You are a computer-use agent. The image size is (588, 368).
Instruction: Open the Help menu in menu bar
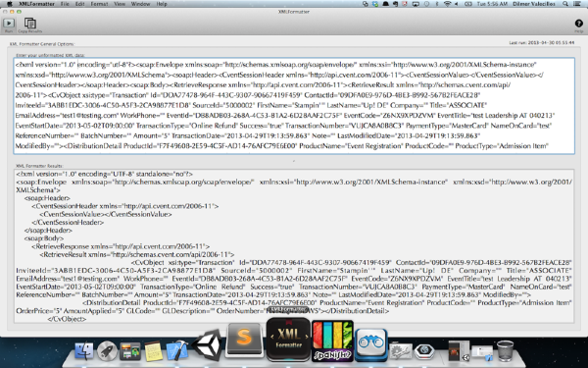(162, 4)
